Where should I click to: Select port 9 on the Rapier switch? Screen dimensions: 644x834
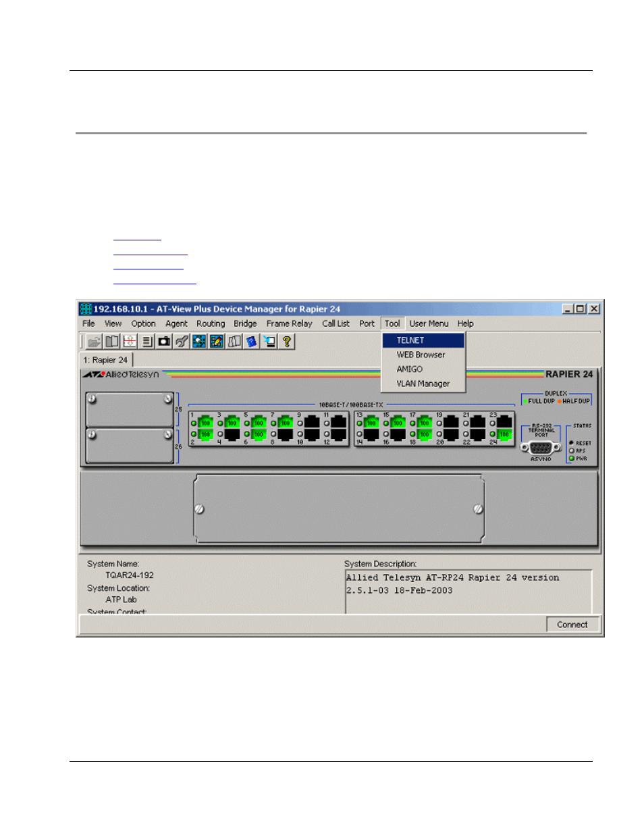click(312, 423)
